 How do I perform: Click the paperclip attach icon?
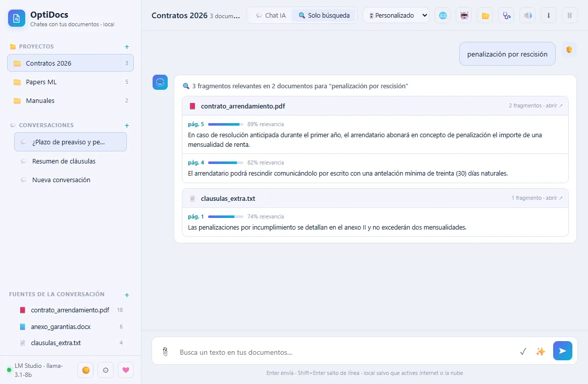[165, 352]
